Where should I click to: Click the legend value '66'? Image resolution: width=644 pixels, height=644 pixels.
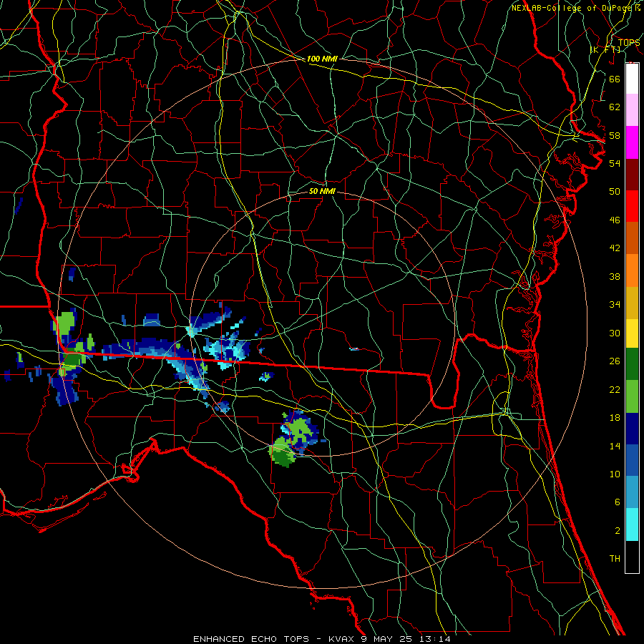(615, 79)
